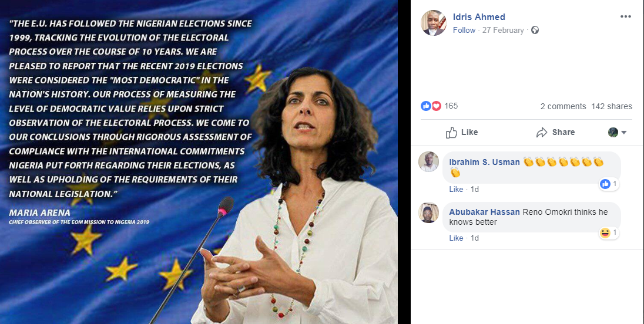The height and width of the screenshot is (324, 644).
Task: Click the blue like reaction icon beside 165
Action: 426,106
